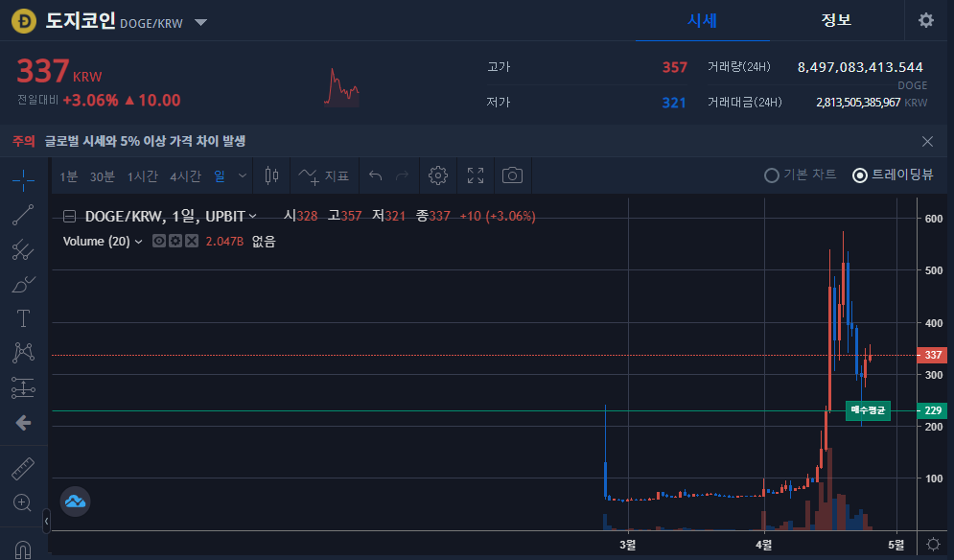This screenshot has width=954, height=560.
Task: Click the trade amount 2,813,505,385,967 KRW
Action: pos(872,103)
